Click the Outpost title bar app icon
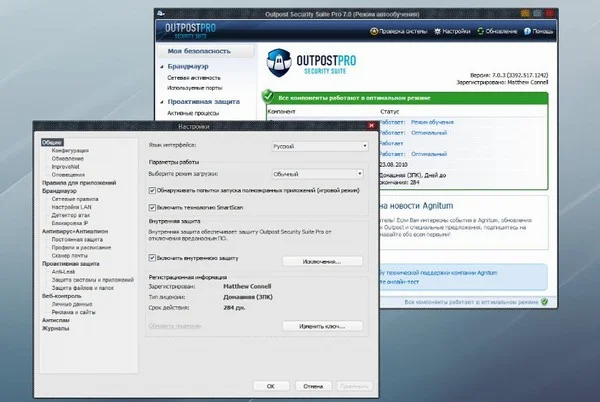600x402 pixels. coord(161,13)
